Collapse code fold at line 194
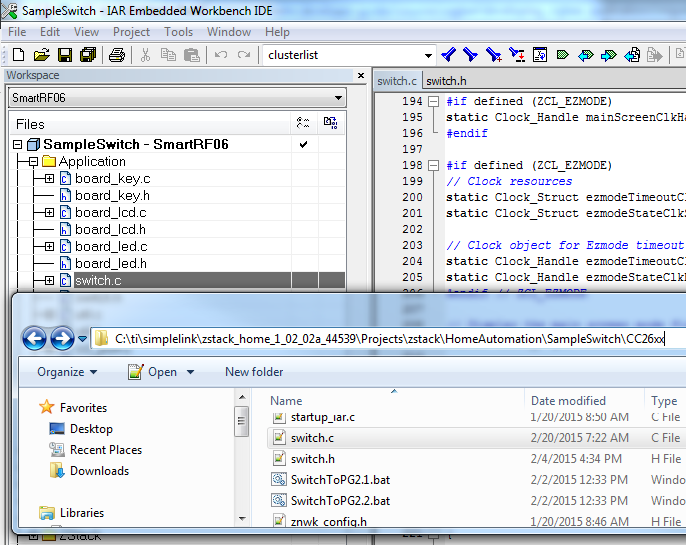 coord(433,101)
